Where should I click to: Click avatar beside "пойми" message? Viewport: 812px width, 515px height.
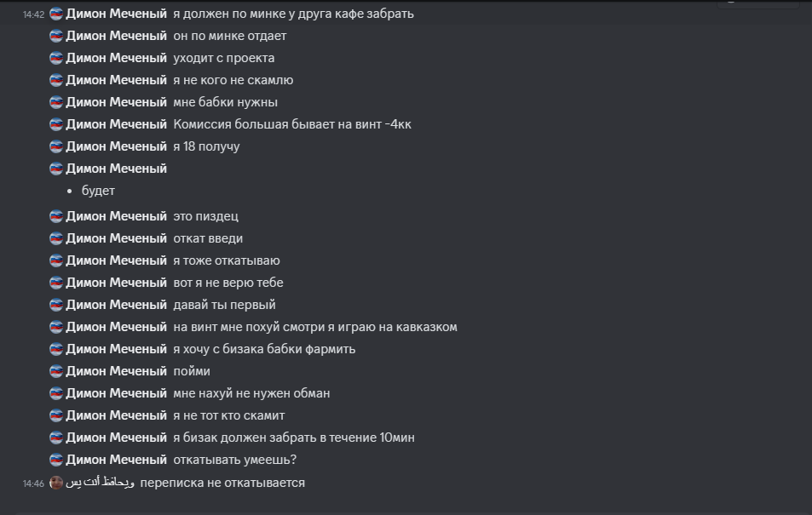pyautogui.click(x=56, y=371)
